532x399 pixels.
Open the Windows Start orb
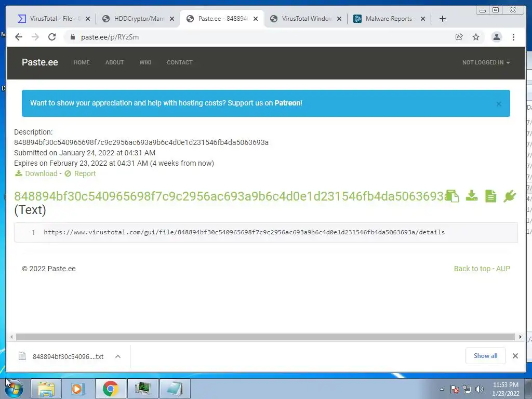point(14,389)
